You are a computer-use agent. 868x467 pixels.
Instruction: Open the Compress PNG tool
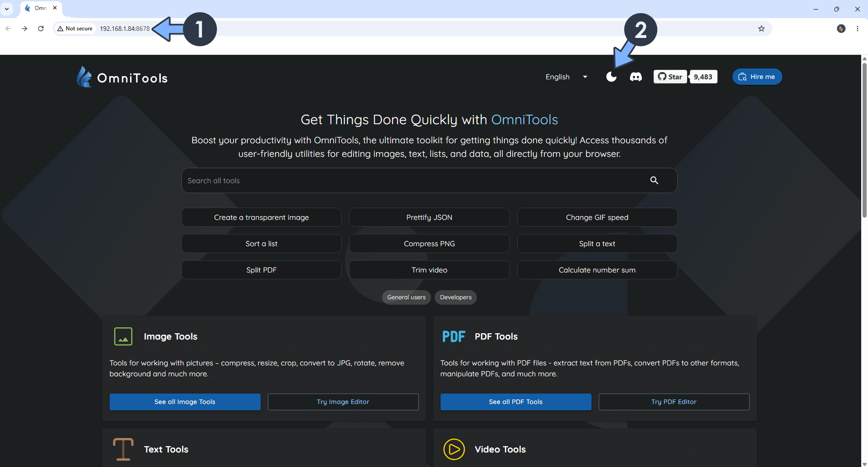pos(429,243)
